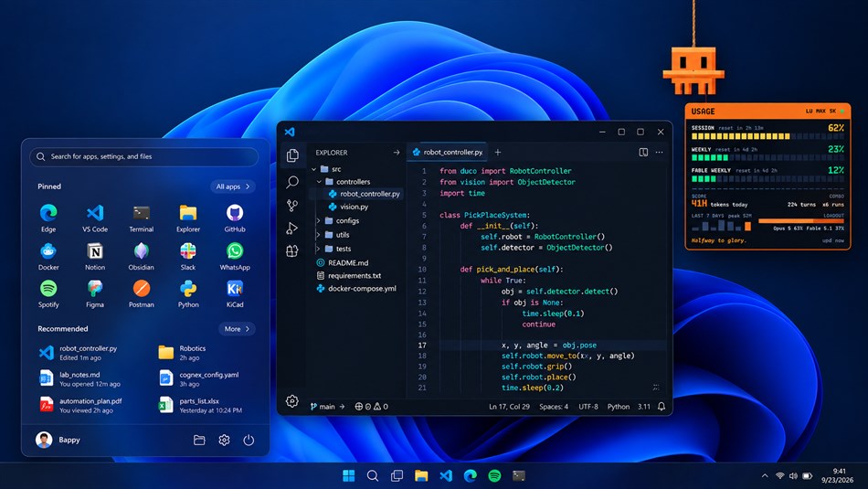Open File Explorer from pinned apps
This screenshot has width=868, height=489.
tap(188, 218)
